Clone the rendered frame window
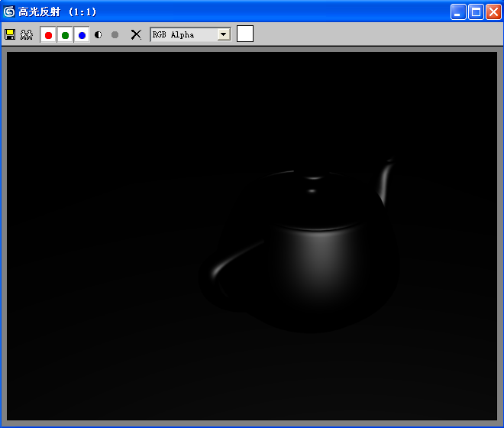Image resolution: width=504 pixels, height=428 pixels. 27,34
